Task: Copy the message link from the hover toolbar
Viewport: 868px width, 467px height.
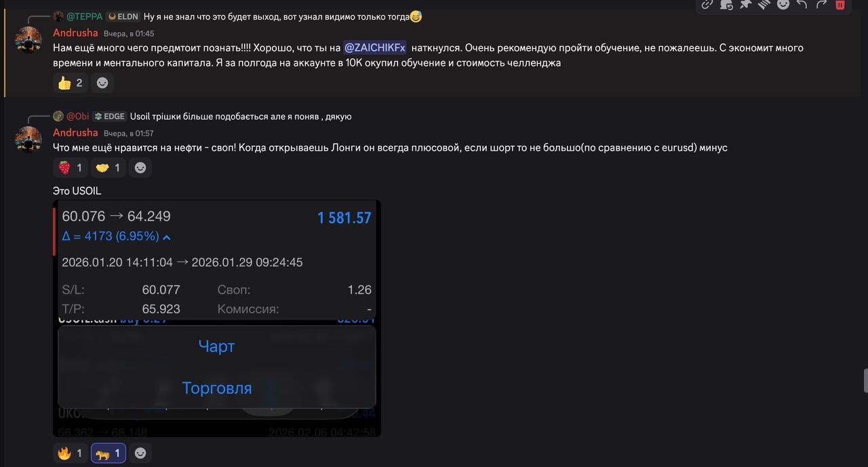Action: (707, 5)
